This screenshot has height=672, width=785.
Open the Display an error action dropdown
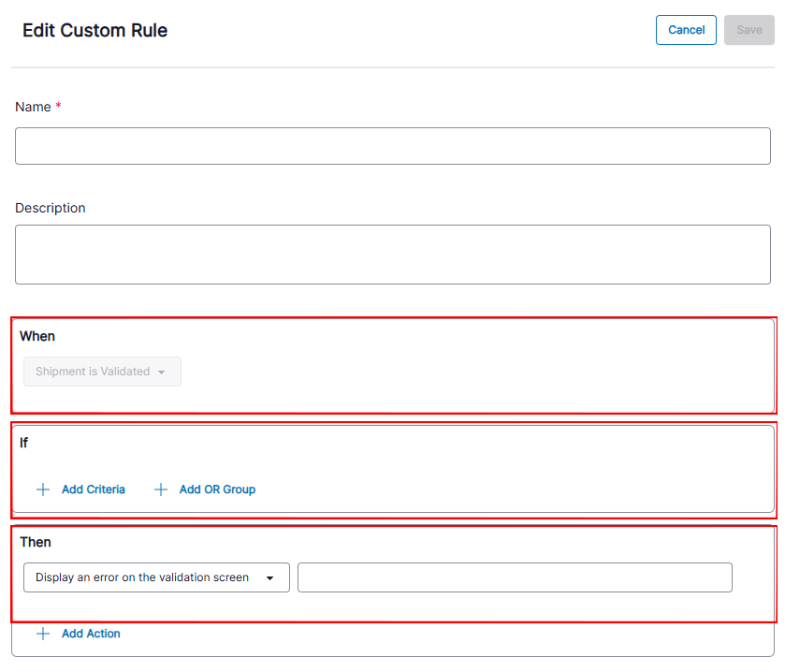pos(155,577)
